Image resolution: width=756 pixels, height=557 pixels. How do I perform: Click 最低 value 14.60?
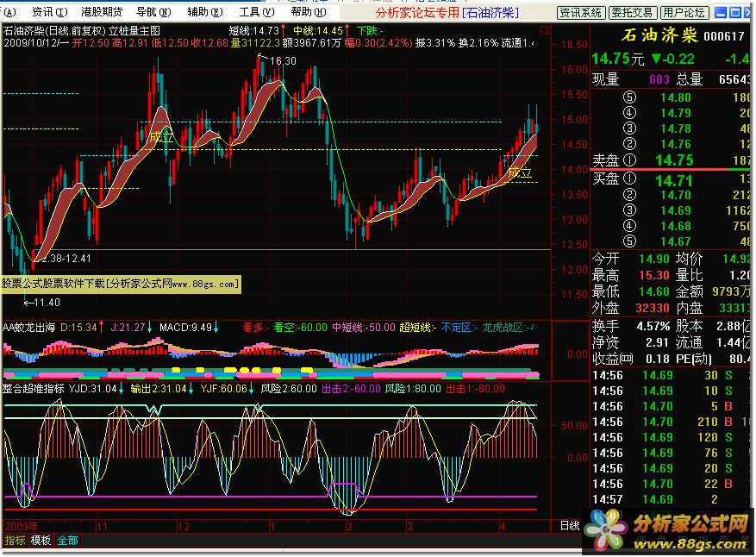pos(654,291)
